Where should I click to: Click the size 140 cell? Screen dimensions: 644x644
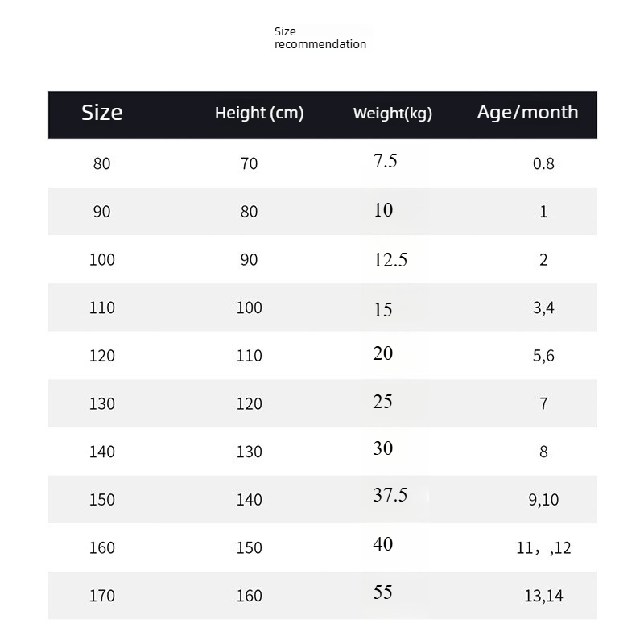102,452
